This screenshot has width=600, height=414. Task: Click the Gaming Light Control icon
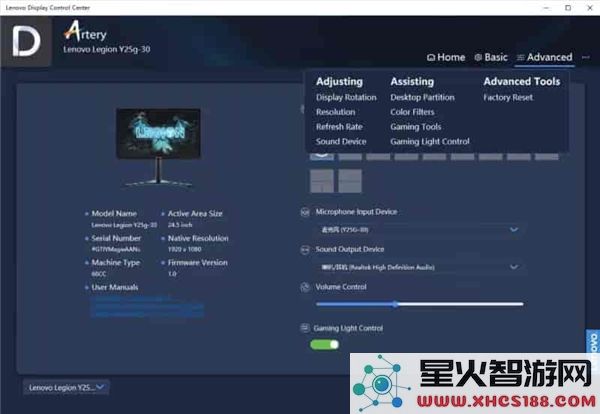[x=305, y=328]
